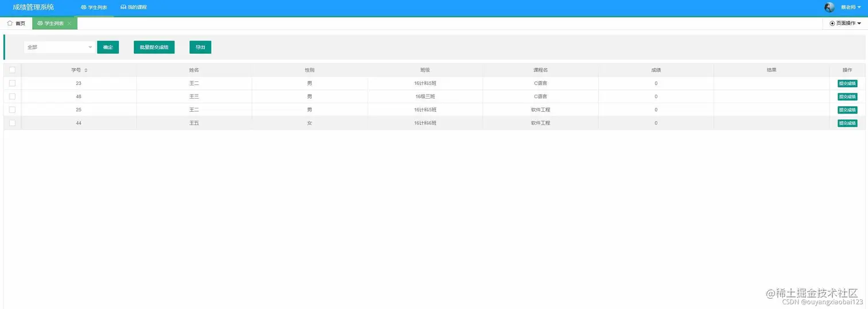
Task: Click the name 王三 in the table
Action: pyautogui.click(x=194, y=96)
